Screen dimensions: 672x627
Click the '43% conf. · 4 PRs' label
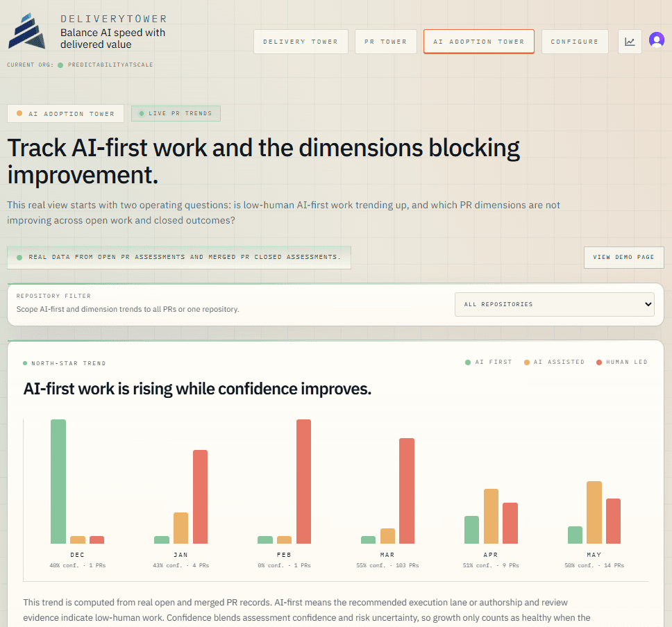pyautogui.click(x=181, y=565)
